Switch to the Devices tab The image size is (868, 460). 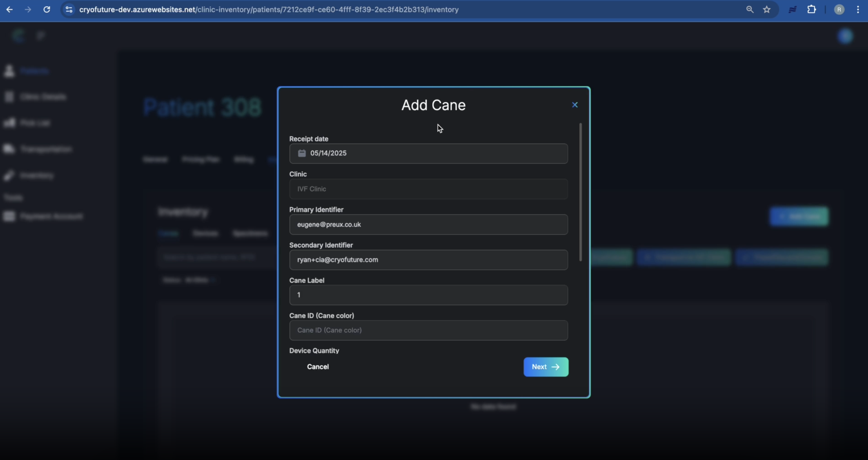(206, 233)
